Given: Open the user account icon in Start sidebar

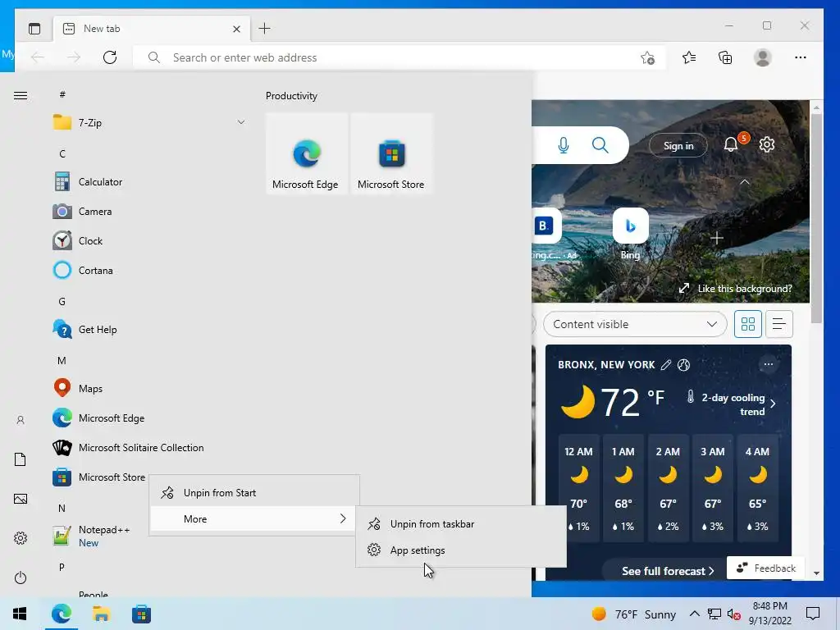Looking at the screenshot, I should click(21, 421).
